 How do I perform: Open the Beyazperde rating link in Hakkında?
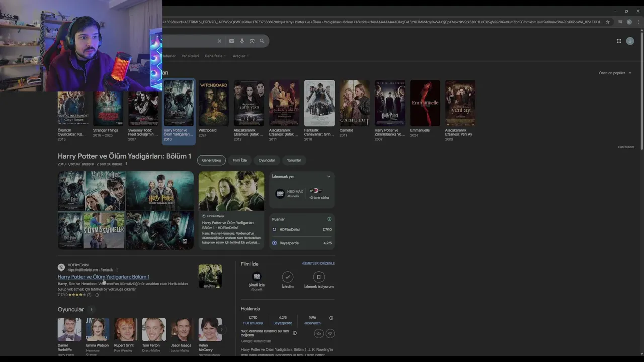tap(283, 323)
